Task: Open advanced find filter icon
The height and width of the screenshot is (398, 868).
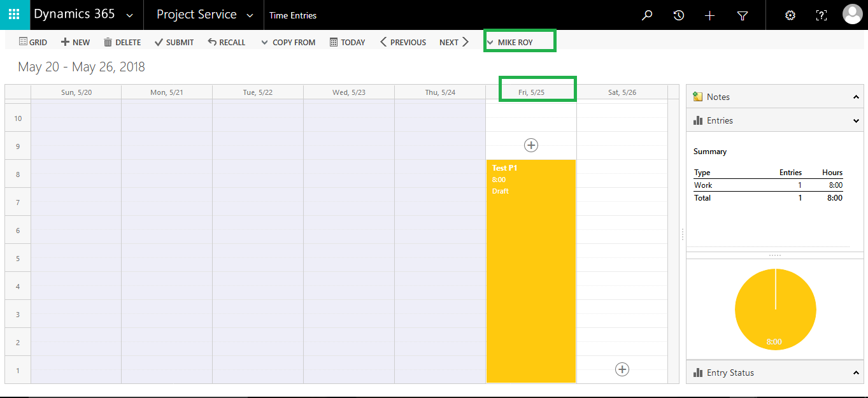Action: pos(742,15)
